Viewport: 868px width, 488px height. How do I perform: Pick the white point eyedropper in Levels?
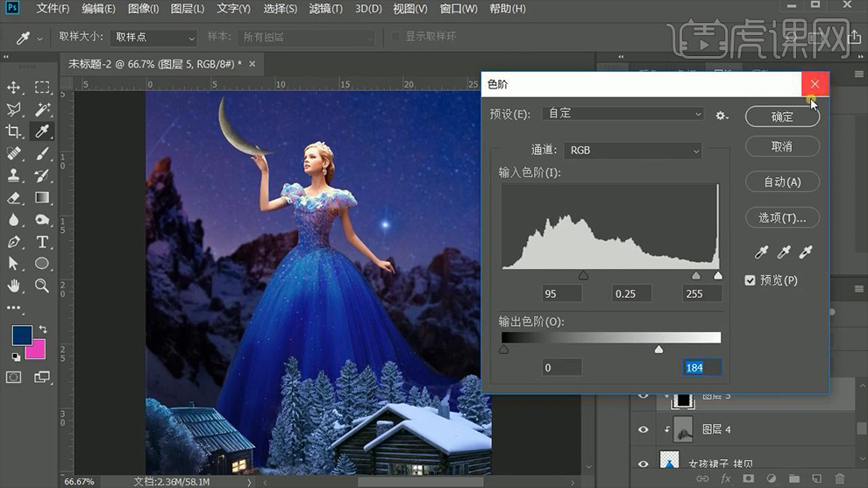pyautogui.click(x=806, y=252)
